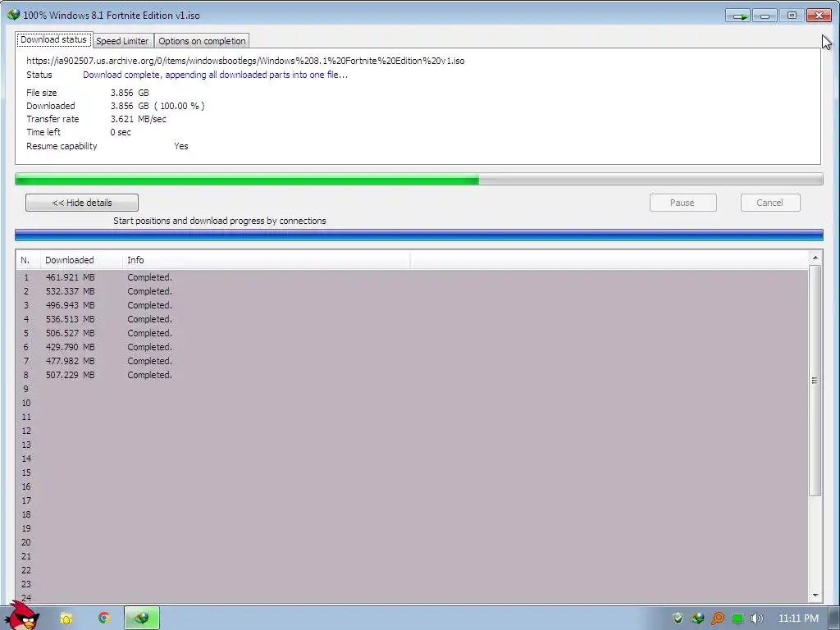This screenshot has height=630, width=840.
Task: Click the green download progress bar
Action: click(x=419, y=180)
